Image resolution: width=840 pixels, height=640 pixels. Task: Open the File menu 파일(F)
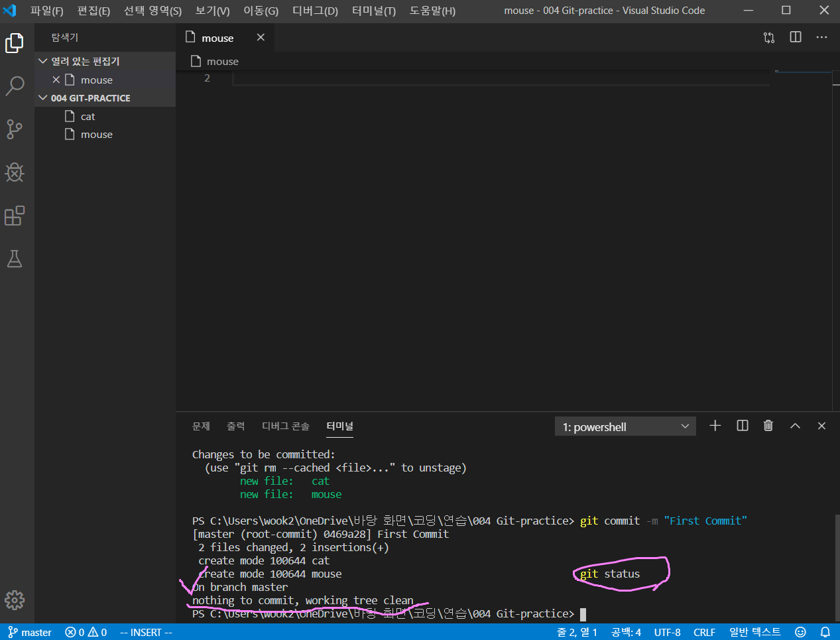point(46,11)
